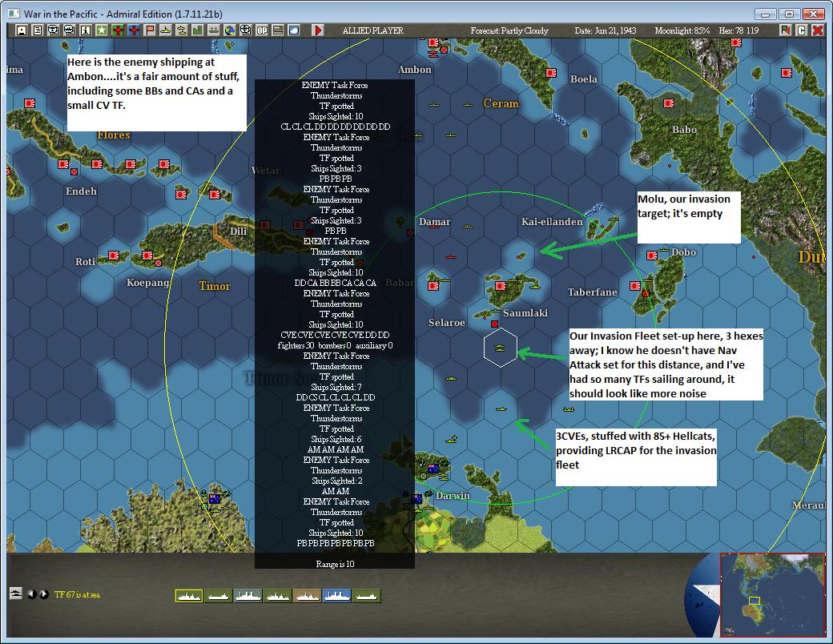The width and height of the screenshot is (833, 644).
Task: Click the Ambon location label
Action: [414, 70]
